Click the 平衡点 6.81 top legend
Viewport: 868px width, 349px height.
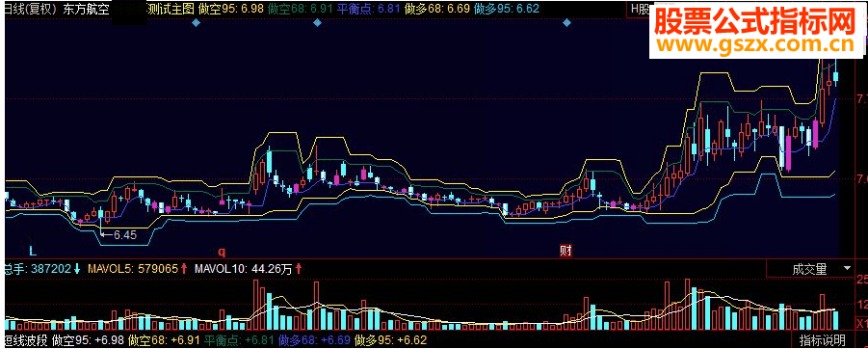pyautogui.click(x=369, y=9)
